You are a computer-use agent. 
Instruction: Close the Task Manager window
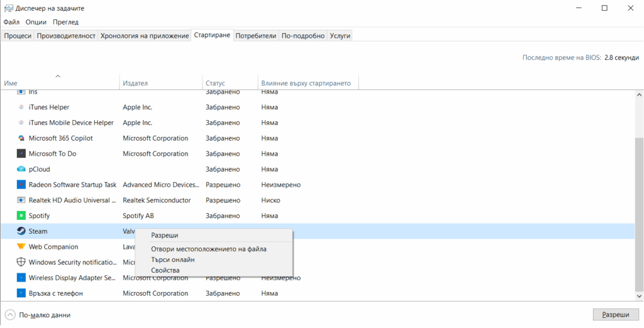point(630,8)
